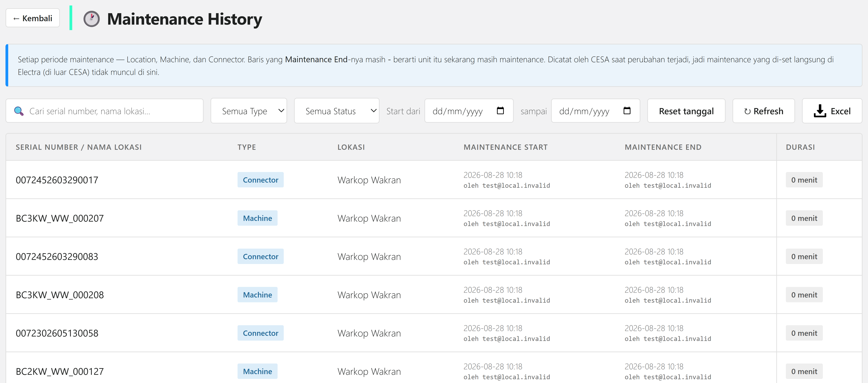Click Connector badge for 0072452603290083
Image resolution: width=868 pixels, height=383 pixels.
coord(260,256)
